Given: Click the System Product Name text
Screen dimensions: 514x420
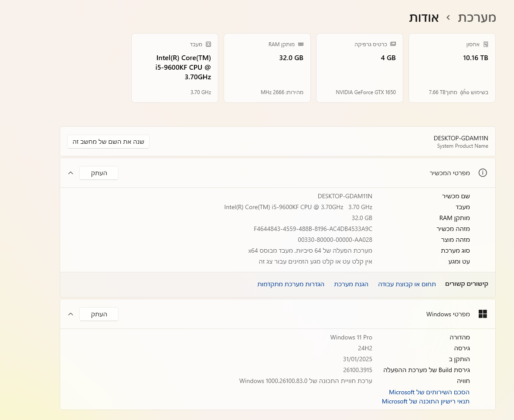Looking at the screenshot, I should click(463, 146).
